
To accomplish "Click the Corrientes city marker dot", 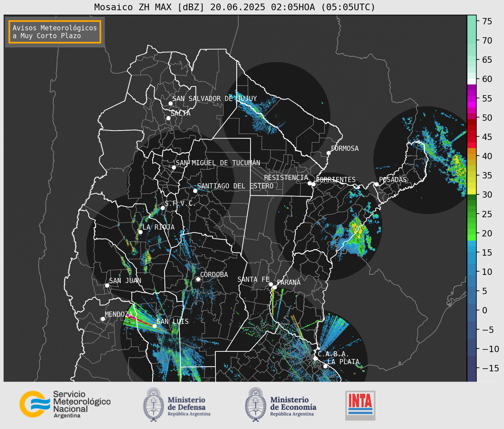I will [x=313, y=184].
